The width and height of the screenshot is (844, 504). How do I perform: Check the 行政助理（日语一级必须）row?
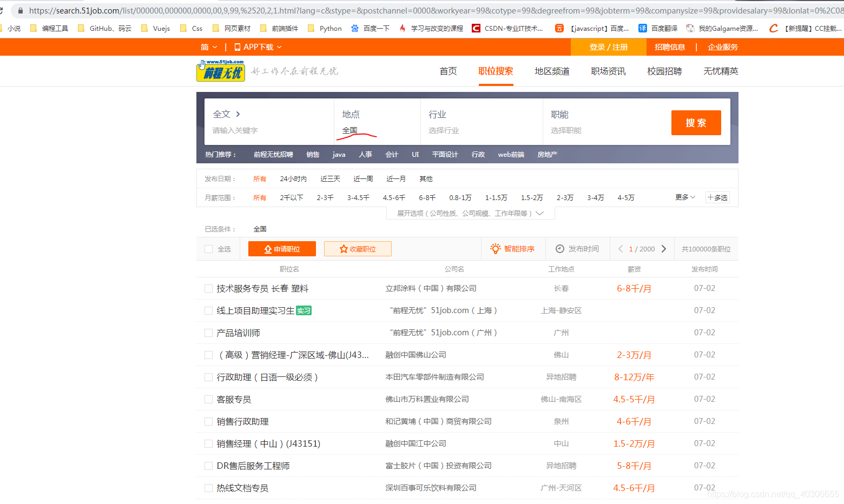click(208, 377)
